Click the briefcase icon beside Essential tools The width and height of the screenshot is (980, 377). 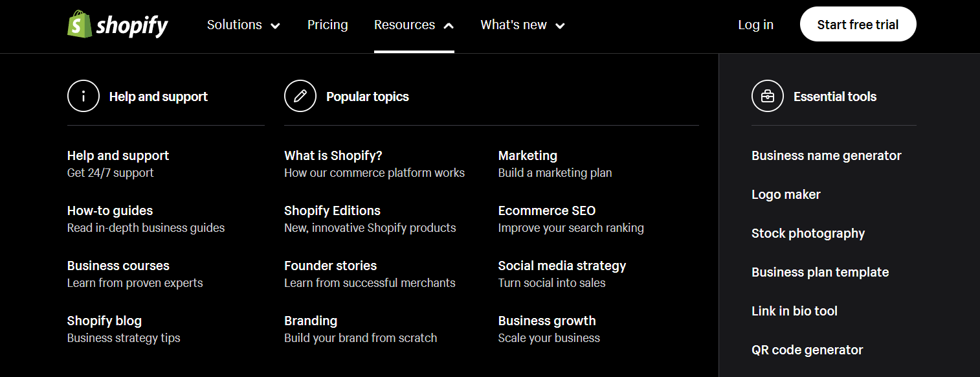tap(768, 97)
